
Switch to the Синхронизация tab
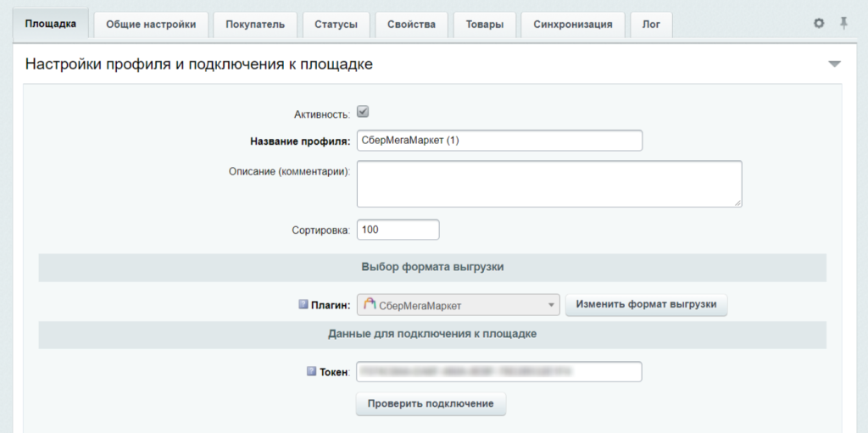click(x=573, y=25)
